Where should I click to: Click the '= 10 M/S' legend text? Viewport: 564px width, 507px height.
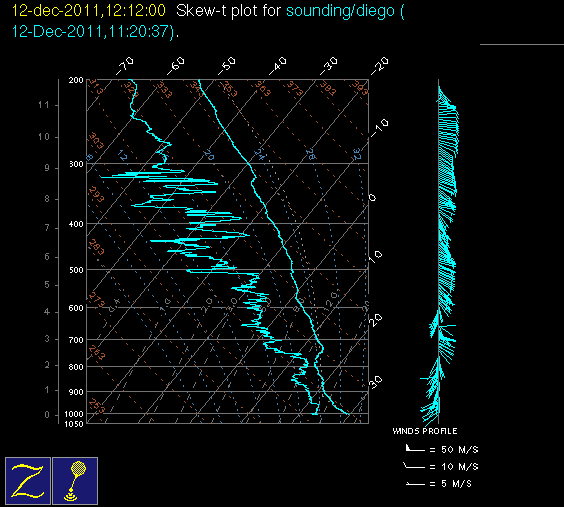pos(454,467)
